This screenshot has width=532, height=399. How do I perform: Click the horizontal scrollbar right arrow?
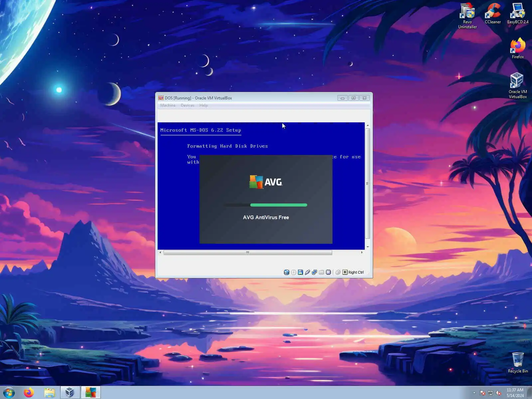pos(362,252)
